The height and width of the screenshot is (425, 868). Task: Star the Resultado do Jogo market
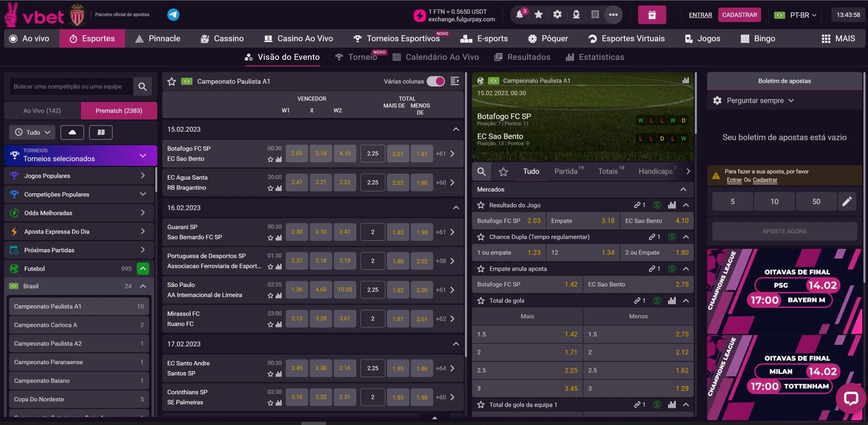pyautogui.click(x=480, y=205)
